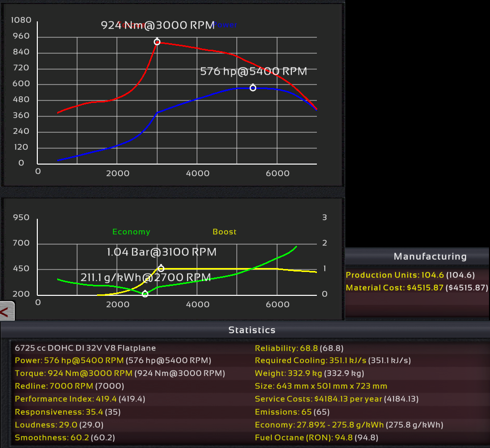This screenshot has height=448, width=490.
Task: Select the Performance Index stat
Action: [x=80, y=399]
